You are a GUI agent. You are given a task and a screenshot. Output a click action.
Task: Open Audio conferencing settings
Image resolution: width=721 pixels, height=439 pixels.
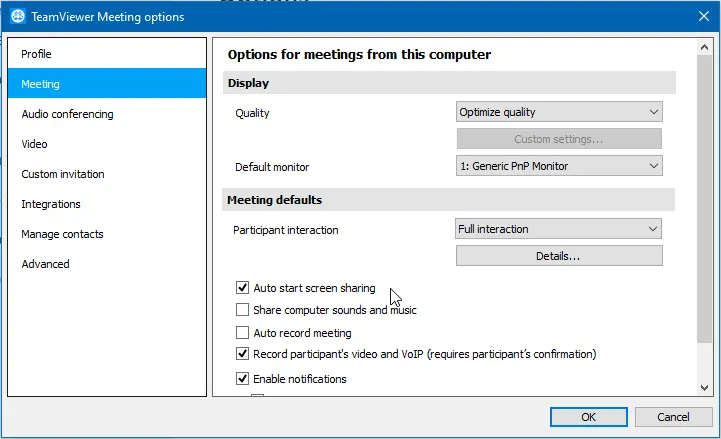[x=107, y=114]
